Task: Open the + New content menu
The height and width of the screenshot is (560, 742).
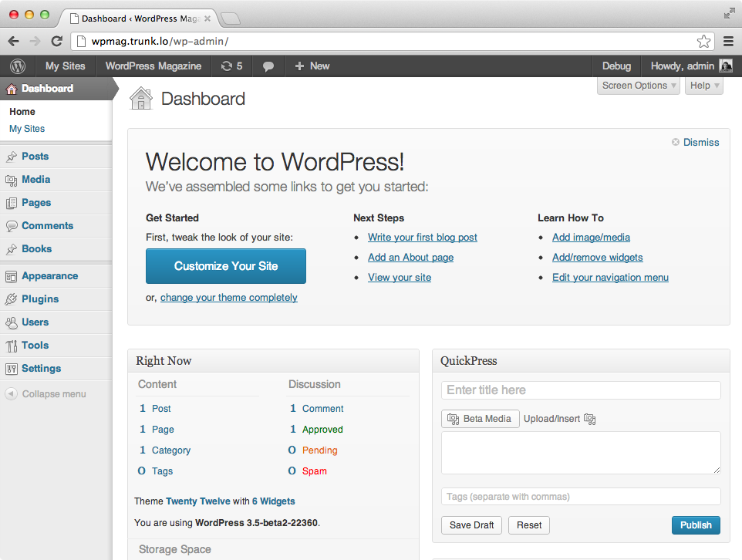Action: pyautogui.click(x=312, y=66)
